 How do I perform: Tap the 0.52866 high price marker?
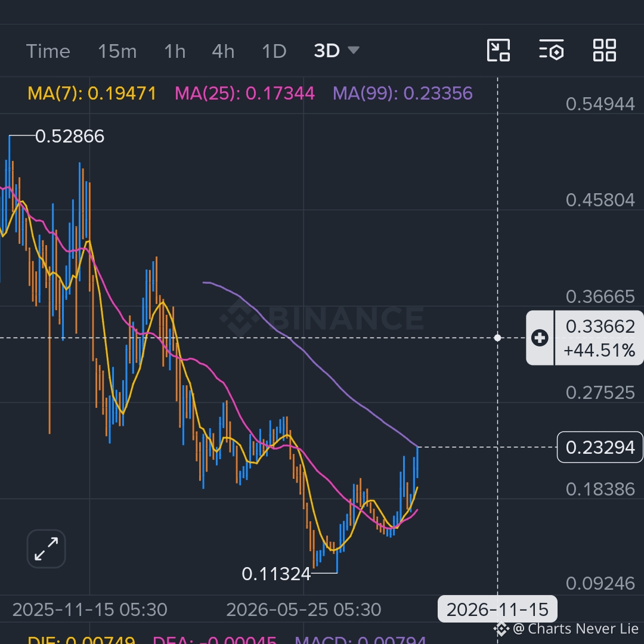[x=69, y=137]
